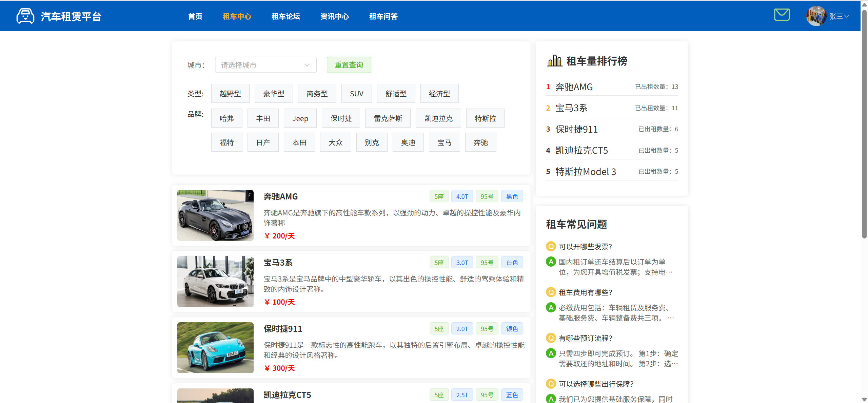
Task: Click the Q icon beside 有哪些预订流程
Action: [x=551, y=338]
